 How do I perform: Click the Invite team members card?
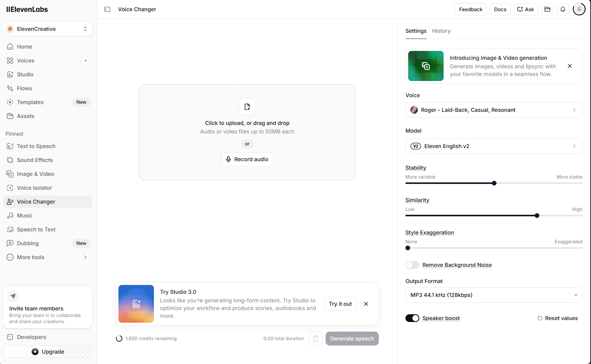coord(47,307)
